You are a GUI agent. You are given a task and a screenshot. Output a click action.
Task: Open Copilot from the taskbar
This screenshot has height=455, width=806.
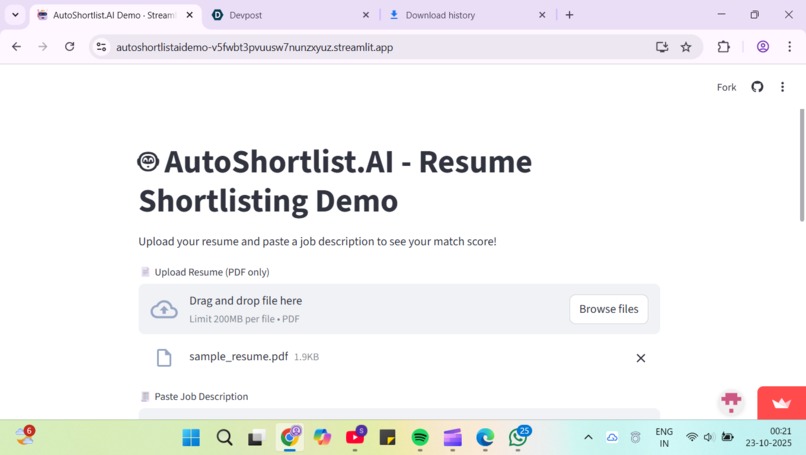coord(322,438)
